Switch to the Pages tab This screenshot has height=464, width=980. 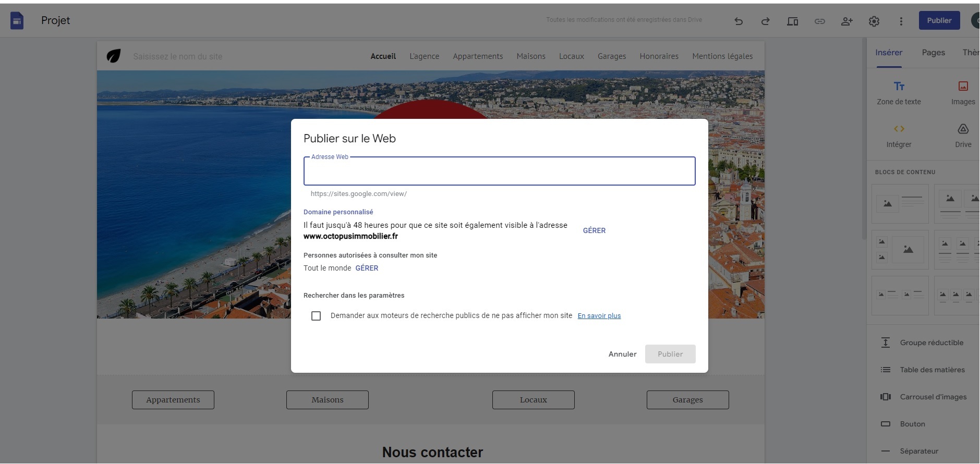(934, 53)
